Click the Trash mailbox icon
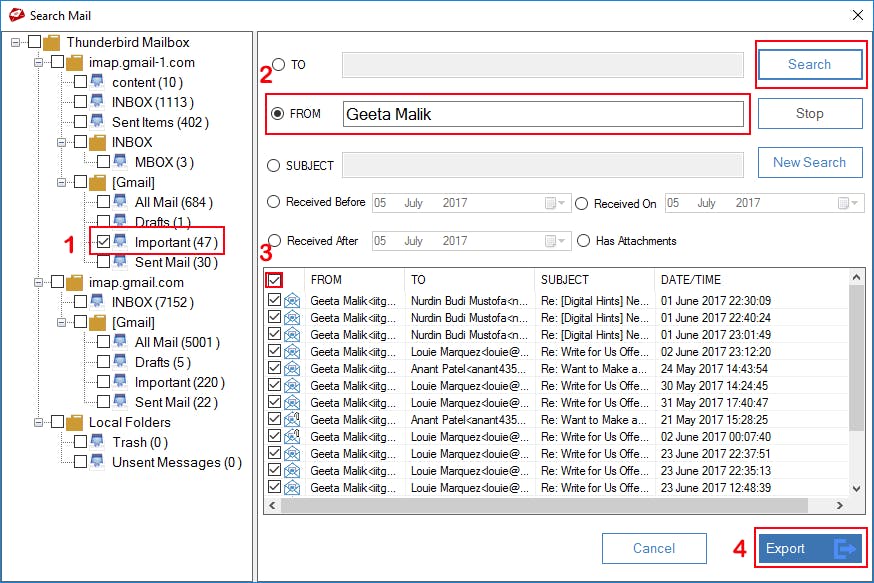874x583 pixels. pyautogui.click(x=98, y=442)
